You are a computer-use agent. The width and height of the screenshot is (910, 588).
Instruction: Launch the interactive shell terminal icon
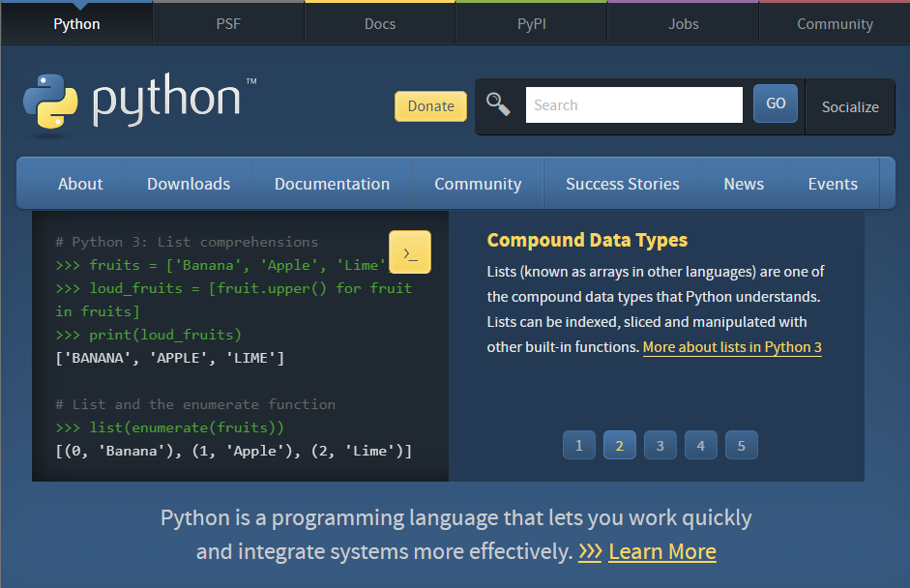point(410,251)
